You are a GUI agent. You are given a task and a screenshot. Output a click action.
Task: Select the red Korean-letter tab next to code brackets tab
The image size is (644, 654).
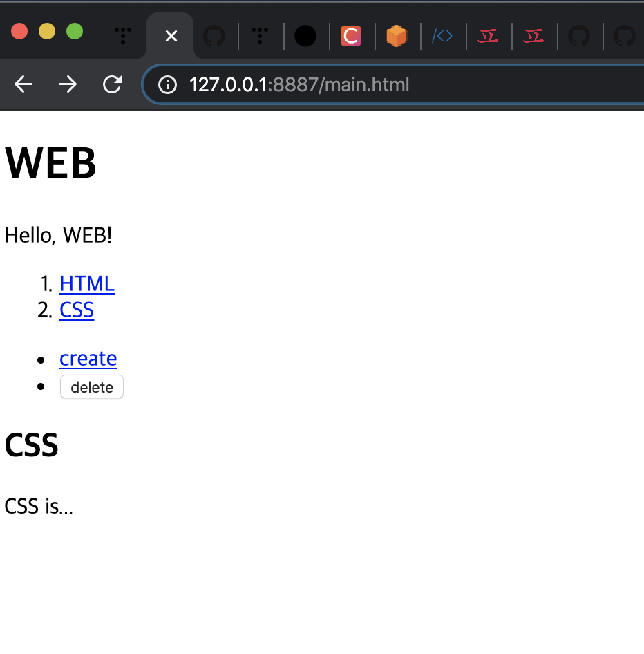coord(488,36)
